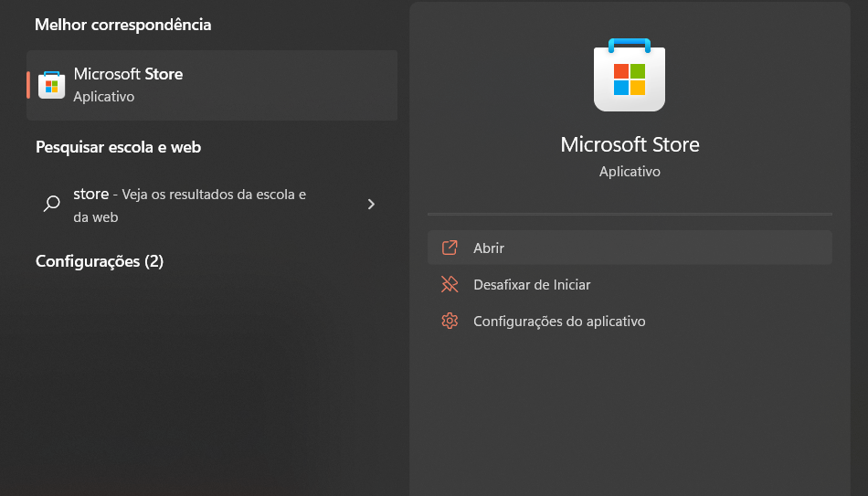Screen dimensions: 868x496
Task: Click the magnifier icon beside store web search
Action: 51,204
